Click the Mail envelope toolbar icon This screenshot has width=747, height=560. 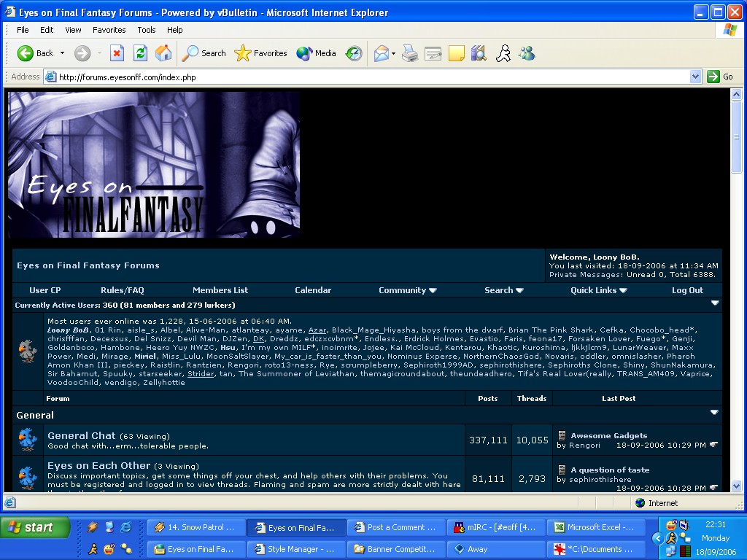[x=381, y=53]
